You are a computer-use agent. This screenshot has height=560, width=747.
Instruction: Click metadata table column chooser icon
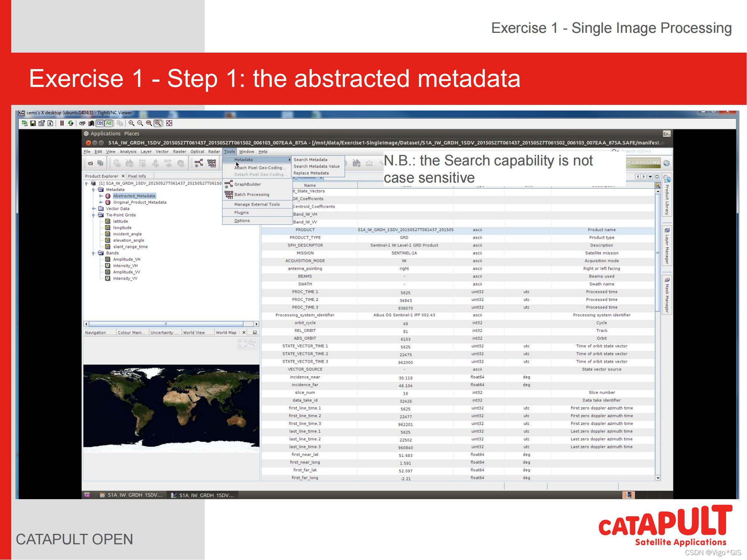tap(658, 185)
